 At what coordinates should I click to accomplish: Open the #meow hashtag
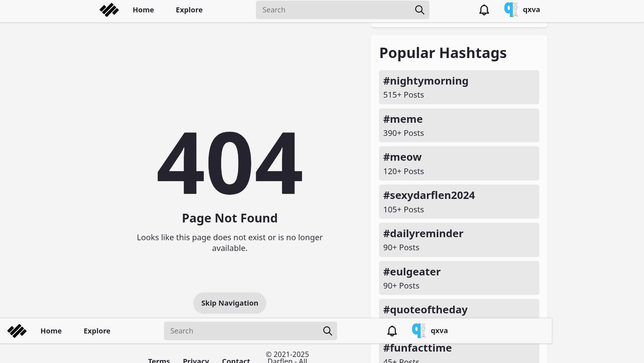coord(459,163)
